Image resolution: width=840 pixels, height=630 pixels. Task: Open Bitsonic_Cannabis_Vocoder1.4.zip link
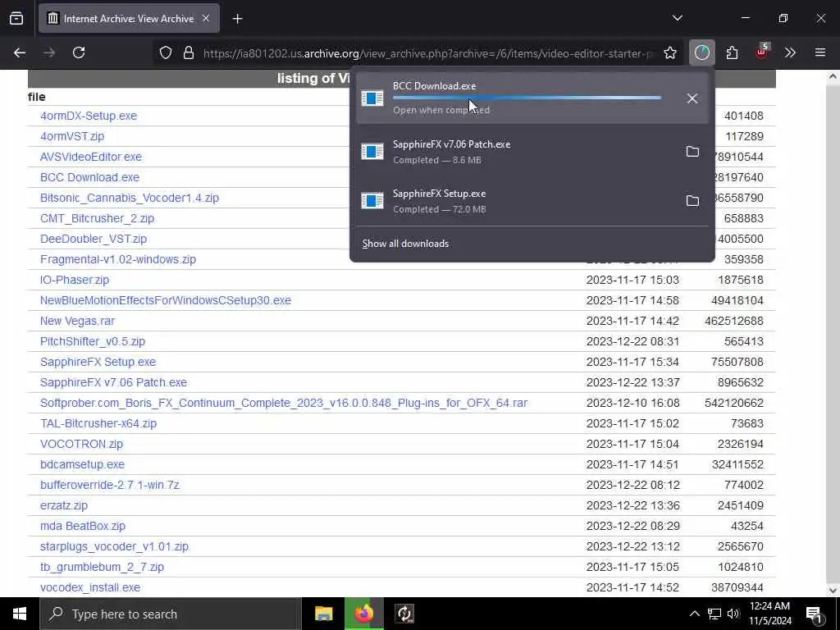point(129,198)
